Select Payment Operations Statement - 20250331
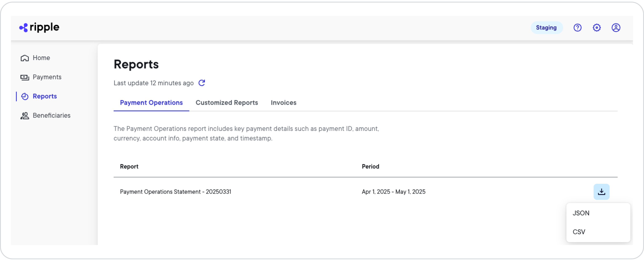Viewport: 644px width, 261px height. (x=176, y=192)
